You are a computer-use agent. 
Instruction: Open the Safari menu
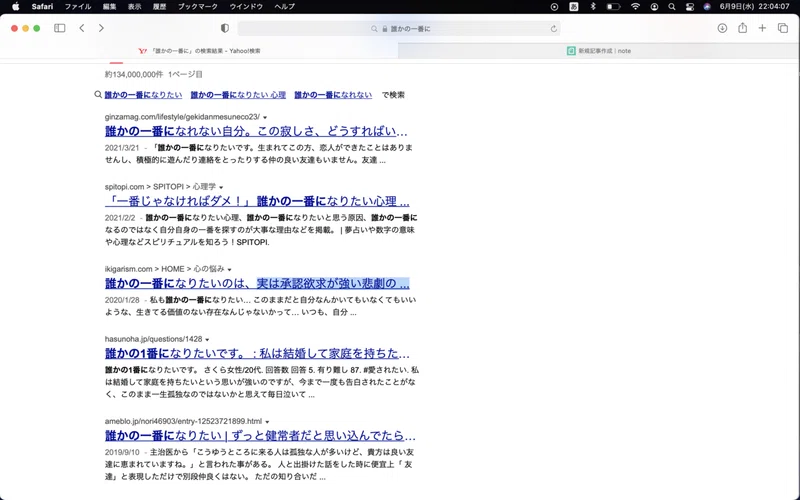(42, 7)
